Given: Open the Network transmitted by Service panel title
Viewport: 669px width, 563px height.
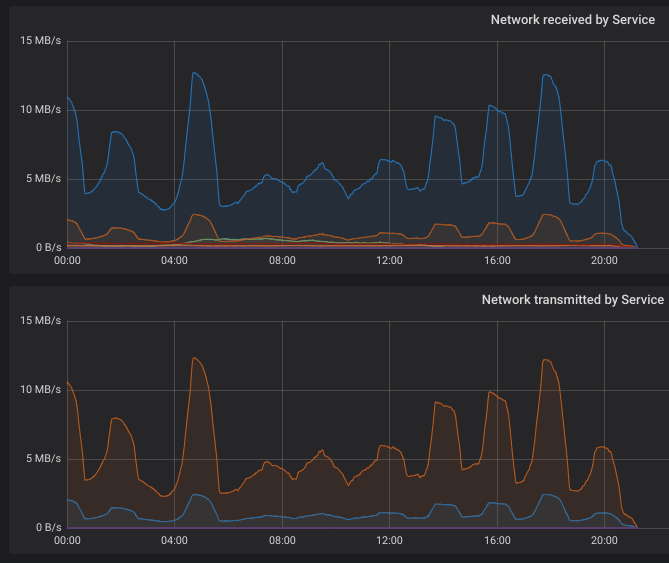Looking at the screenshot, I should 573,300.
